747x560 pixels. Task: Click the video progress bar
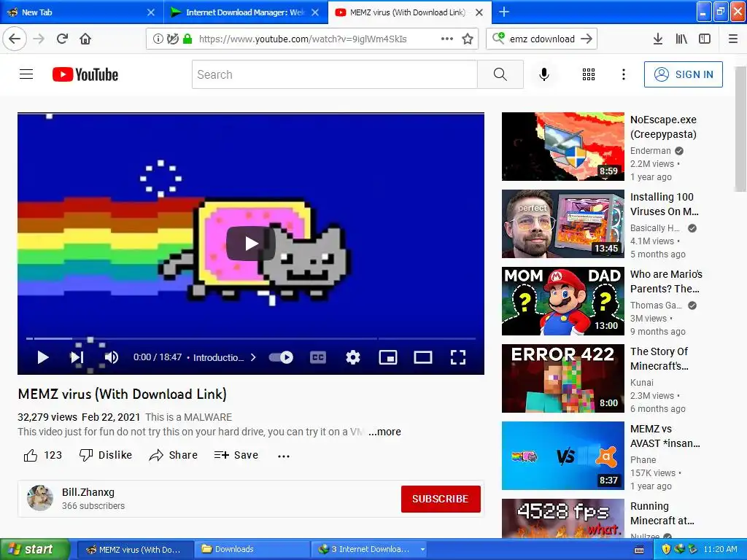click(x=251, y=338)
